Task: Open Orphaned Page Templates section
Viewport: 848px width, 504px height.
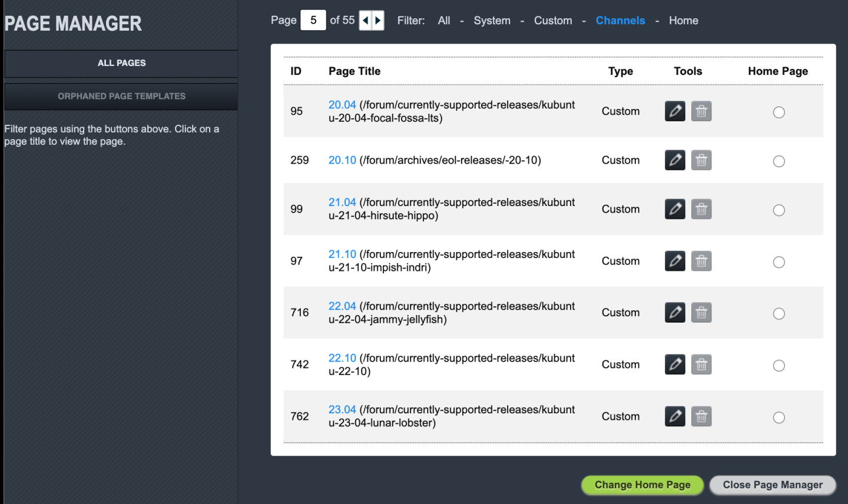Action: pyautogui.click(x=121, y=96)
